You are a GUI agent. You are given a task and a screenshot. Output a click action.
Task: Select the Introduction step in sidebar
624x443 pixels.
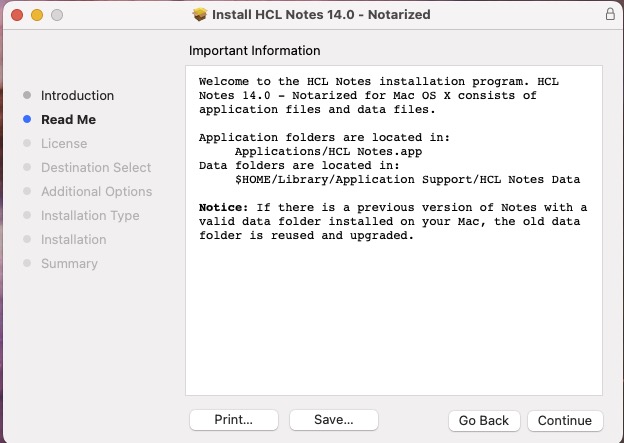(77, 96)
